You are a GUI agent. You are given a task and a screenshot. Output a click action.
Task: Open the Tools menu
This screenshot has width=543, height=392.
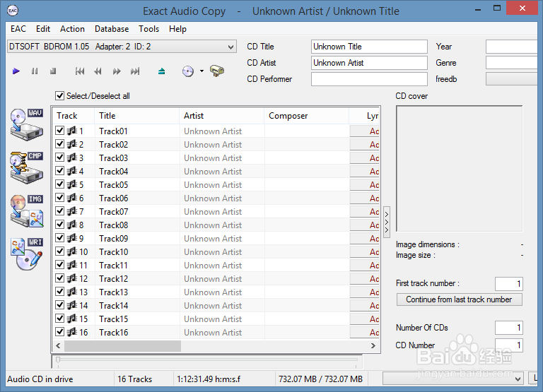click(149, 29)
